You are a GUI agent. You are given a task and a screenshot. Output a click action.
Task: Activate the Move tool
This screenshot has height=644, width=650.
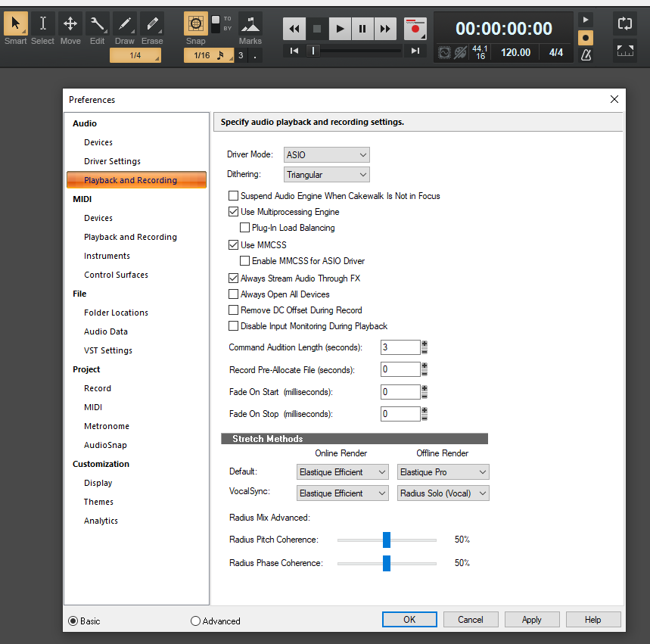pyautogui.click(x=70, y=23)
